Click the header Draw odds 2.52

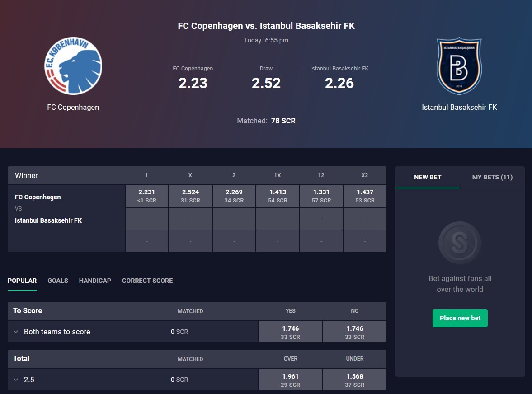tap(266, 83)
